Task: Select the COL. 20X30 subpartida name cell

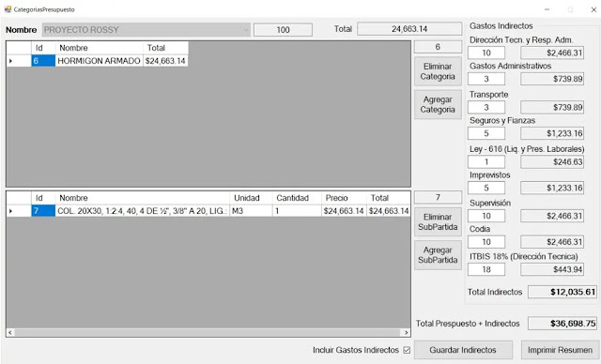Action: tap(142, 211)
